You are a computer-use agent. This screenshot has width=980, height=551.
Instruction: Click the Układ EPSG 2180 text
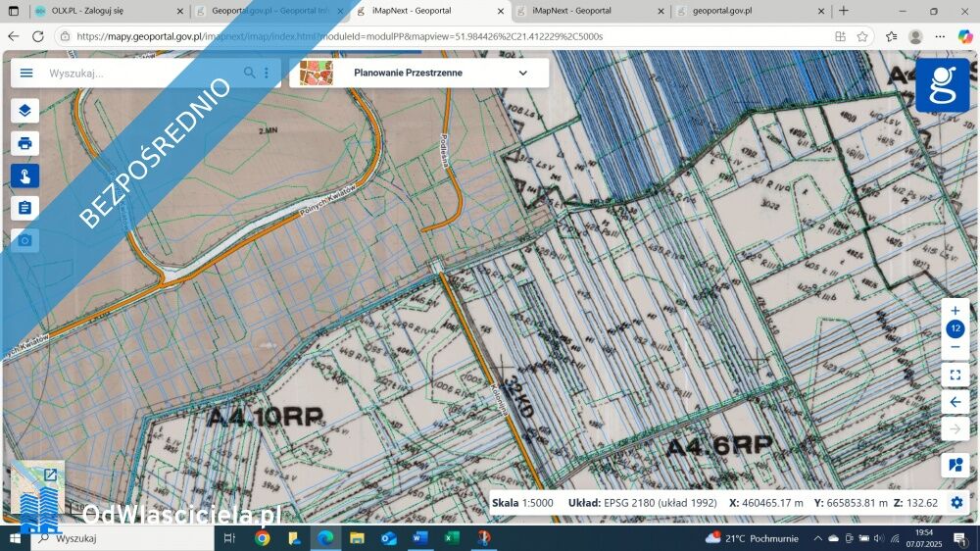point(643,503)
